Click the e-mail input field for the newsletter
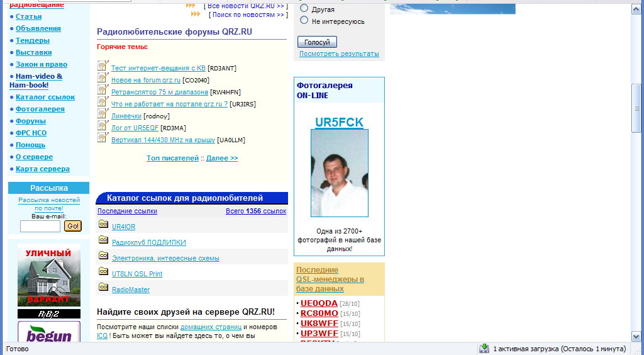Viewport: 644px width, 355px height. [40, 226]
